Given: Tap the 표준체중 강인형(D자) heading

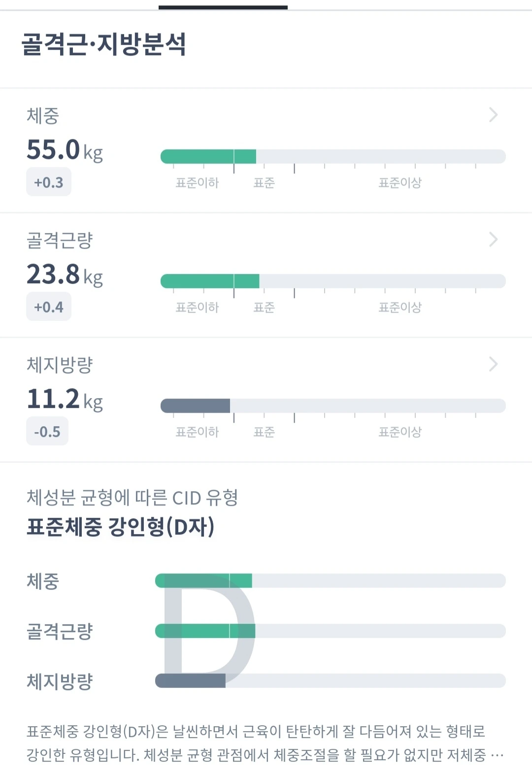Looking at the screenshot, I should coord(121,527).
